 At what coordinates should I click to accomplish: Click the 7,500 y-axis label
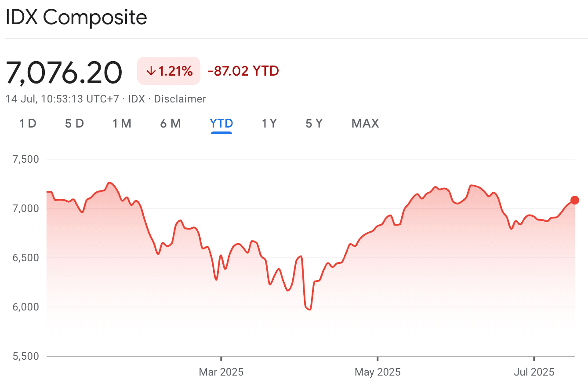point(27,159)
